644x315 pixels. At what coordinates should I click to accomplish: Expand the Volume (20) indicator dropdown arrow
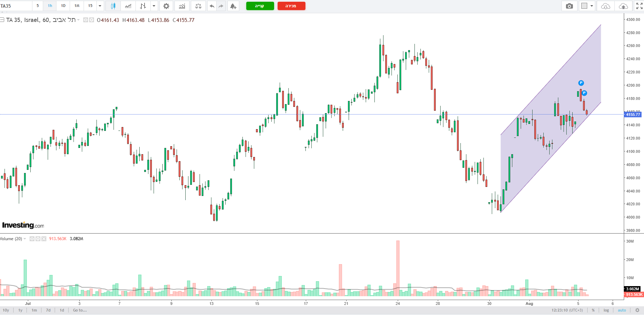point(25,239)
